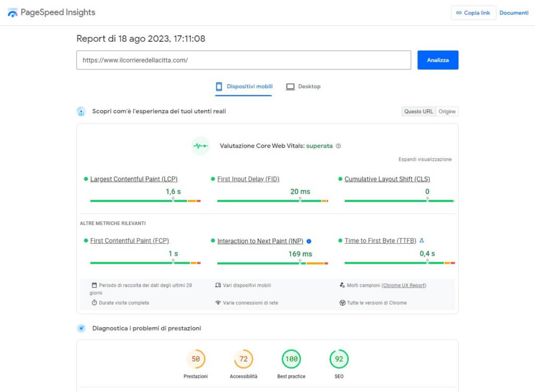Click the Accessibilità score gauge 72
The width and height of the screenshot is (535, 392).
pyautogui.click(x=243, y=359)
